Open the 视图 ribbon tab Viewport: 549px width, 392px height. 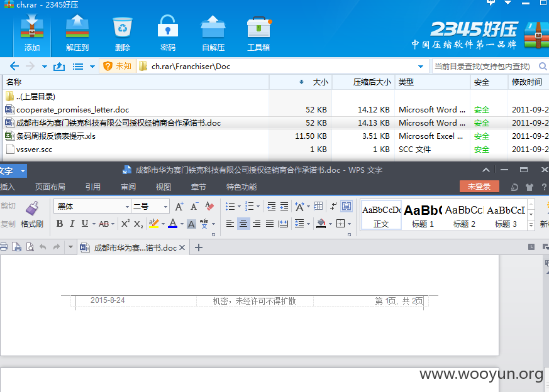[163, 187]
